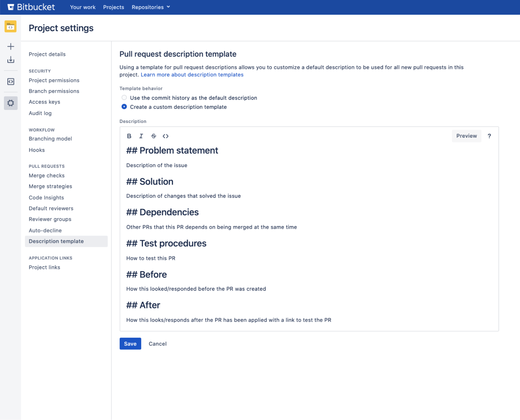Screen dimensions: 520x420
Task: Select 'Use the commit history' radio option
Action: point(124,98)
